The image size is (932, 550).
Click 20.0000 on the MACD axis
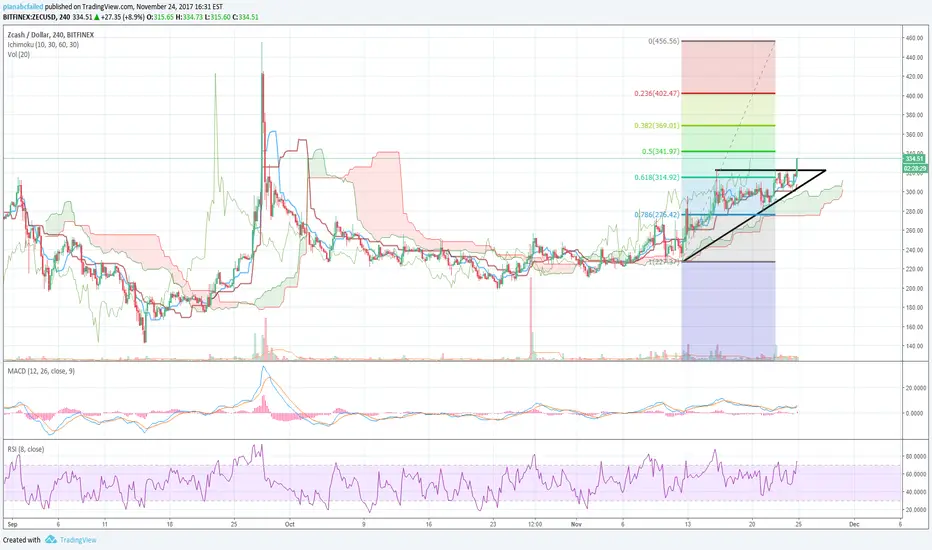[x=915, y=388]
